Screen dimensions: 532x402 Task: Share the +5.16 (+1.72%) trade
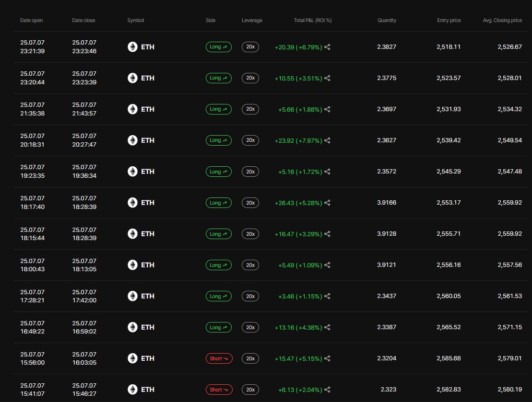pyautogui.click(x=327, y=172)
